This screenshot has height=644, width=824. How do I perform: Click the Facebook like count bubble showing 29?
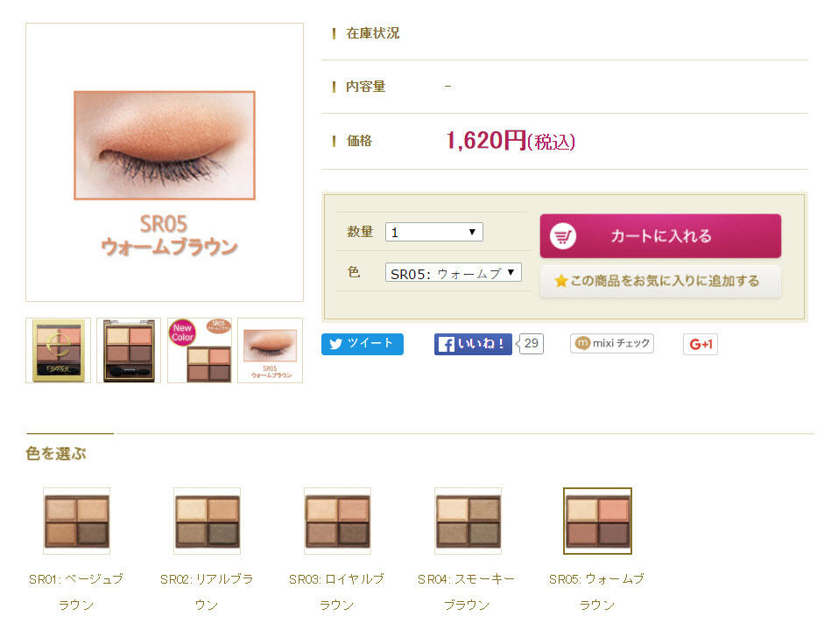pos(531,344)
